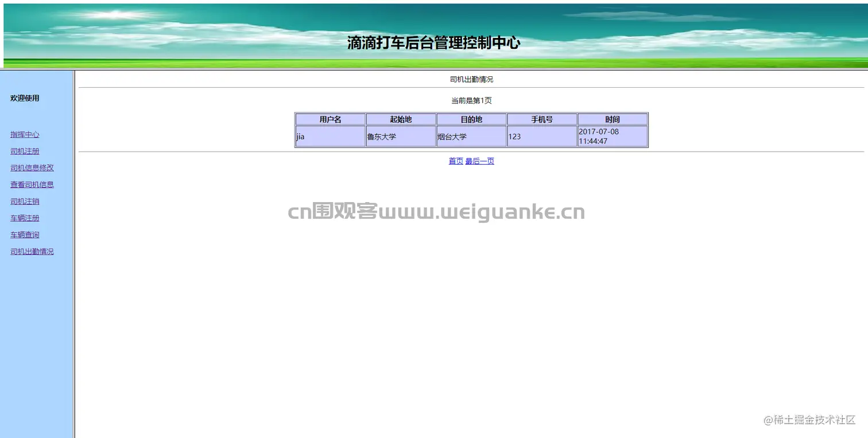
Task: Jump to 首页 pagination link
Action: pyautogui.click(x=456, y=161)
